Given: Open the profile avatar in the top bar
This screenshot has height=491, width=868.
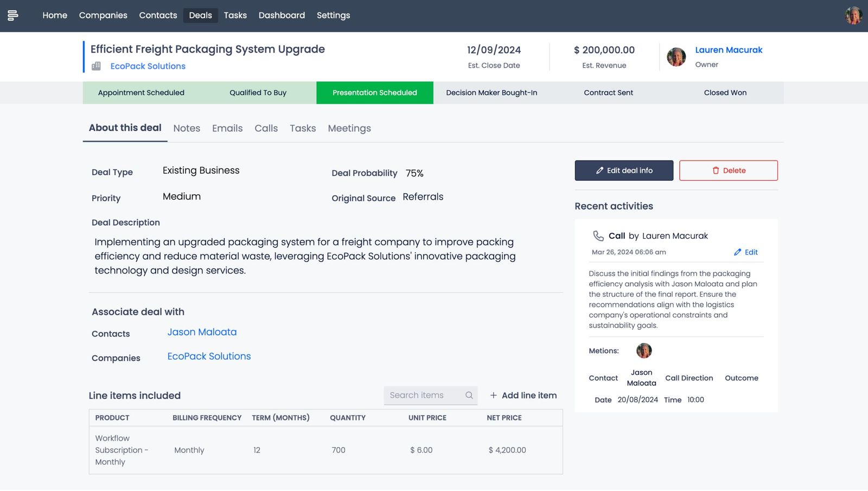Looking at the screenshot, I should point(853,15).
